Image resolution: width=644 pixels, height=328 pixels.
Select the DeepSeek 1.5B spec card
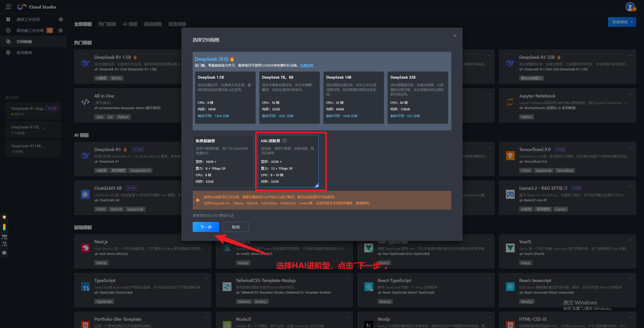(225, 98)
